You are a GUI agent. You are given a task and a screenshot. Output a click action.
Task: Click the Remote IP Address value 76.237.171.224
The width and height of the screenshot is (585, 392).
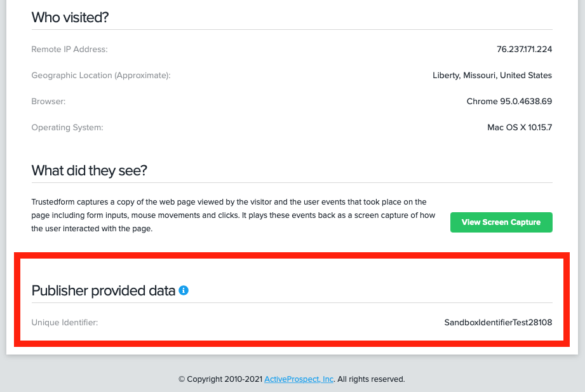(524, 49)
